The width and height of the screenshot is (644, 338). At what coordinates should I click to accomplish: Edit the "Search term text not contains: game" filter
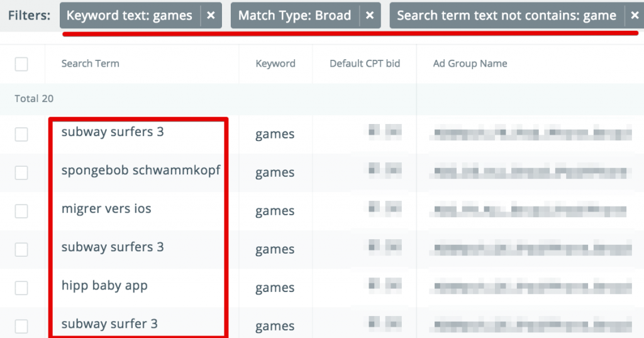(506, 16)
